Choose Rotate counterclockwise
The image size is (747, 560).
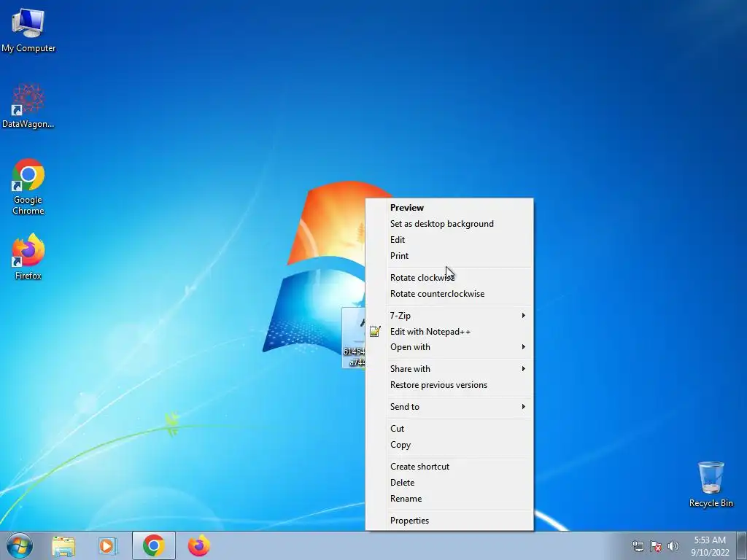(449, 294)
